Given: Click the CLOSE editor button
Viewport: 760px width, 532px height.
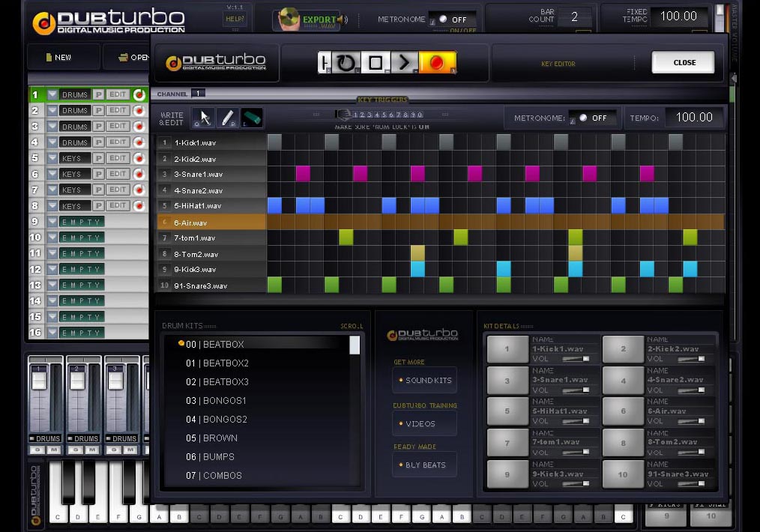Looking at the screenshot, I should point(684,62).
